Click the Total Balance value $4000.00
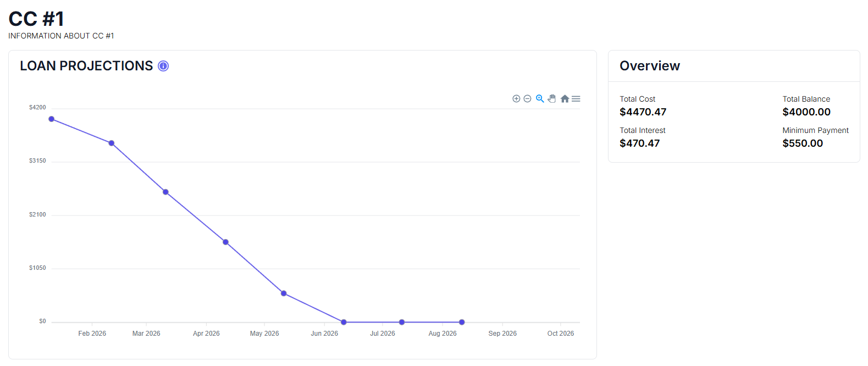The image size is (868, 366). (806, 112)
